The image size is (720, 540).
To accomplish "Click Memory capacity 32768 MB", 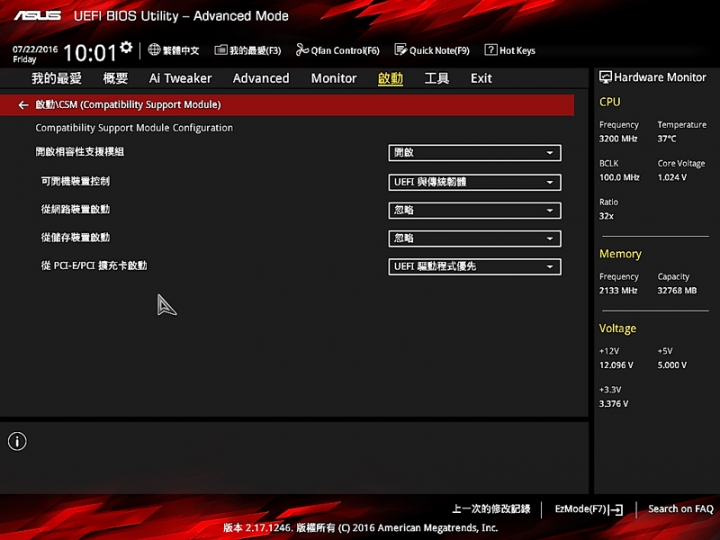I will (677, 291).
